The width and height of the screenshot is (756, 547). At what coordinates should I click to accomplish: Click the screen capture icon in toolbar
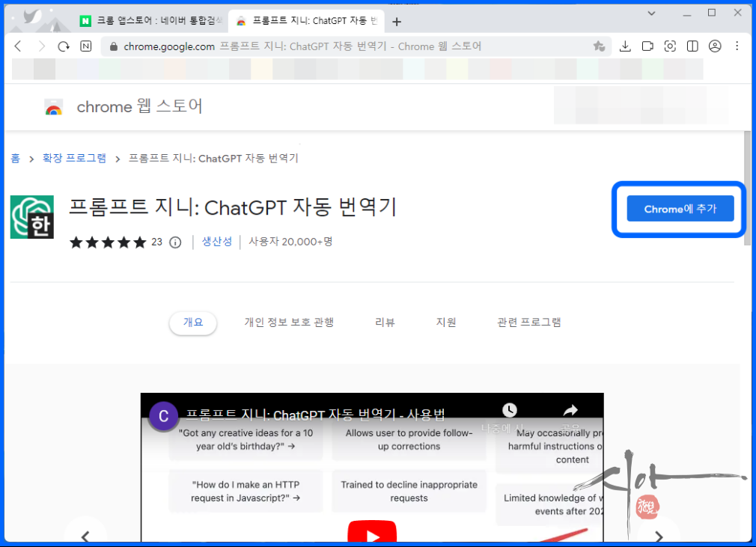pyautogui.click(x=670, y=46)
